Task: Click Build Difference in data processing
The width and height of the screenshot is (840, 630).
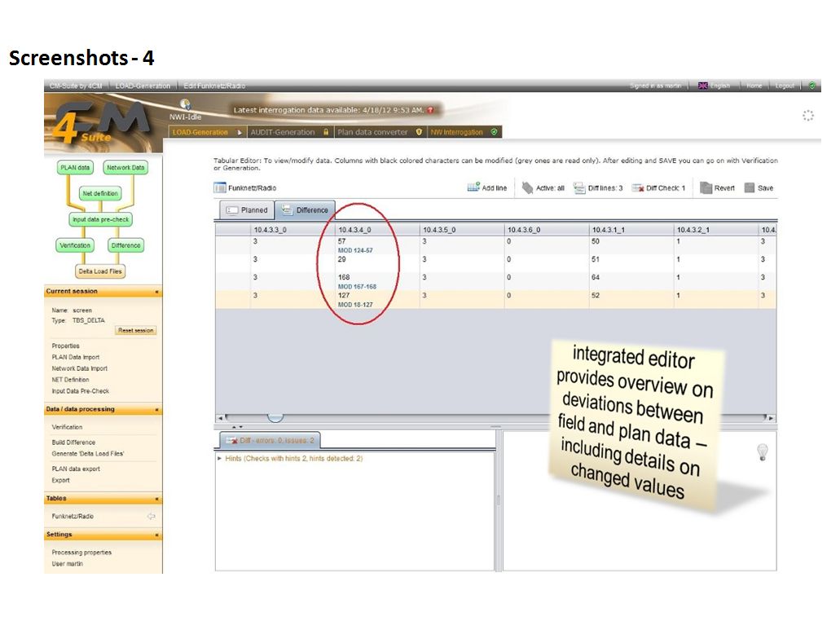Action: [73, 443]
